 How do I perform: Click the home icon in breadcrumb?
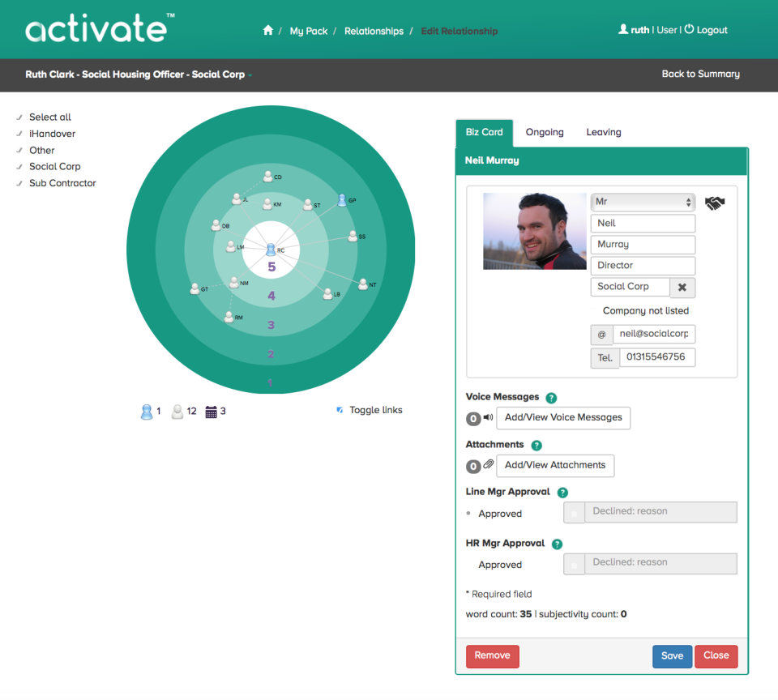pyautogui.click(x=268, y=29)
